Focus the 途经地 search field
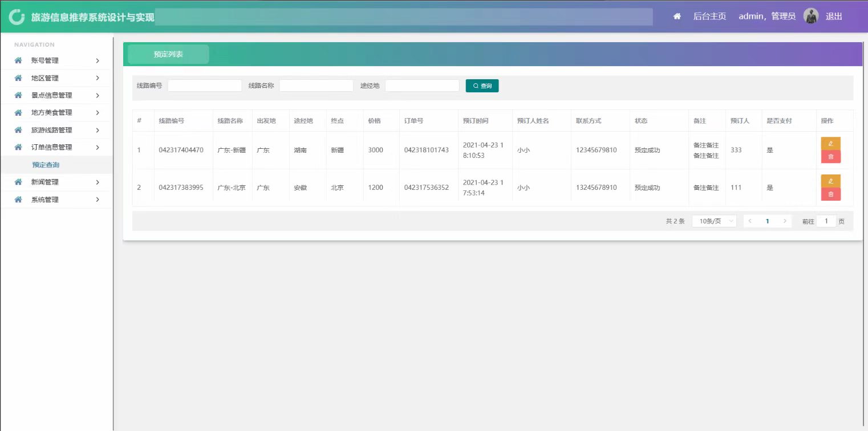The image size is (868, 431). [x=422, y=86]
